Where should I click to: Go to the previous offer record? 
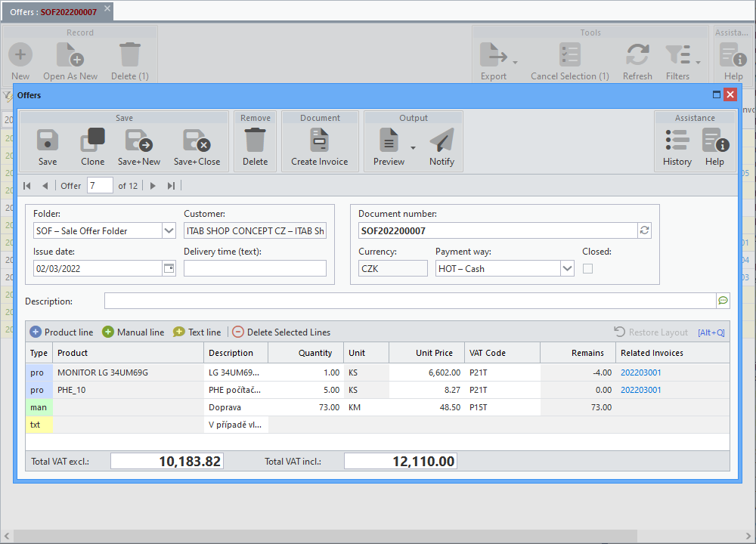point(45,186)
